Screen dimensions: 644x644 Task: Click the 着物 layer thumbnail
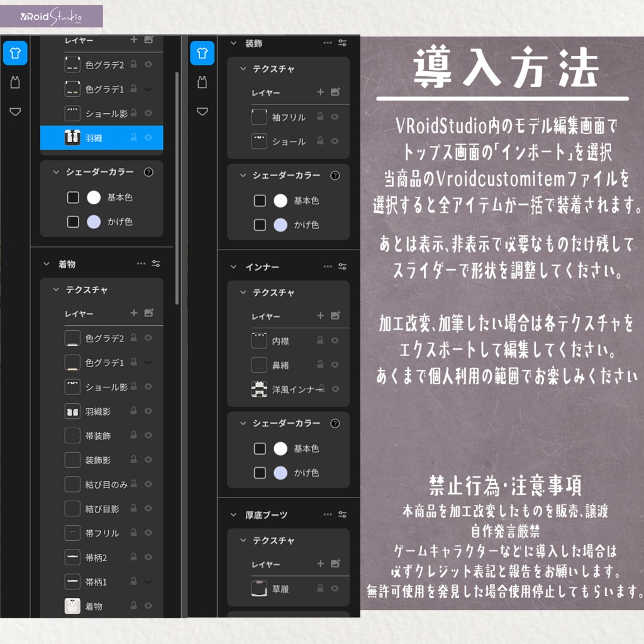(x=72, y=606)
